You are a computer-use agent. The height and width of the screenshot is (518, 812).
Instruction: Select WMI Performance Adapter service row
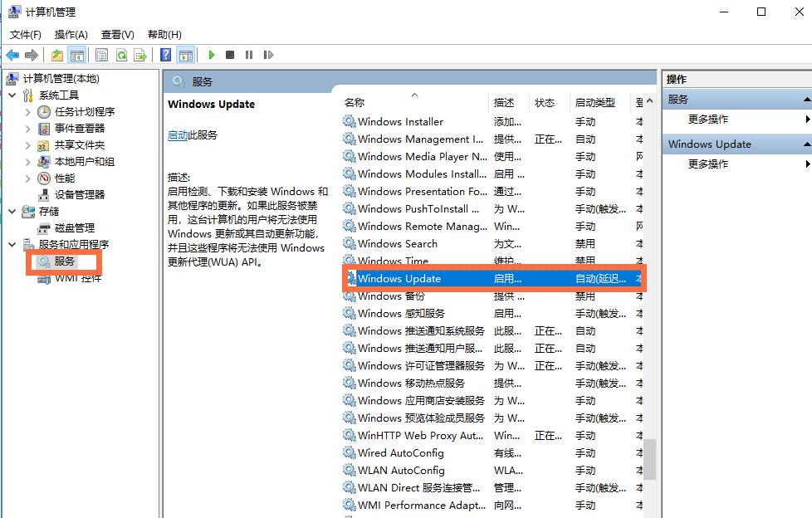tap(492, 505)
